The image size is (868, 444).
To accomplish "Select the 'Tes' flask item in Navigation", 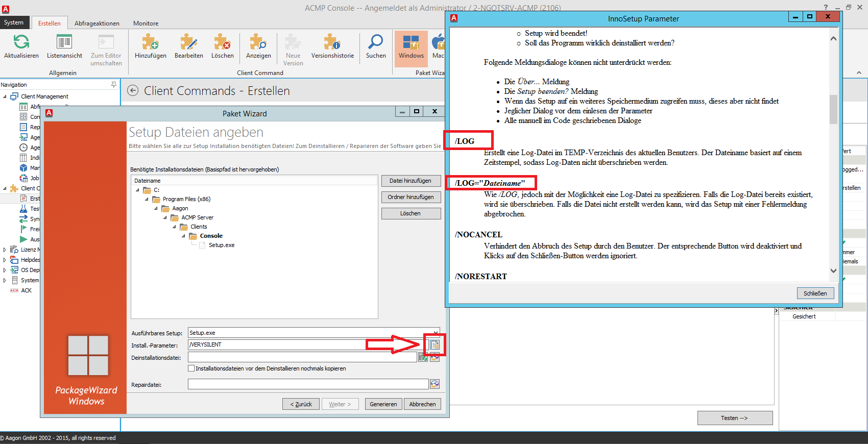I will tap(30, 209).
